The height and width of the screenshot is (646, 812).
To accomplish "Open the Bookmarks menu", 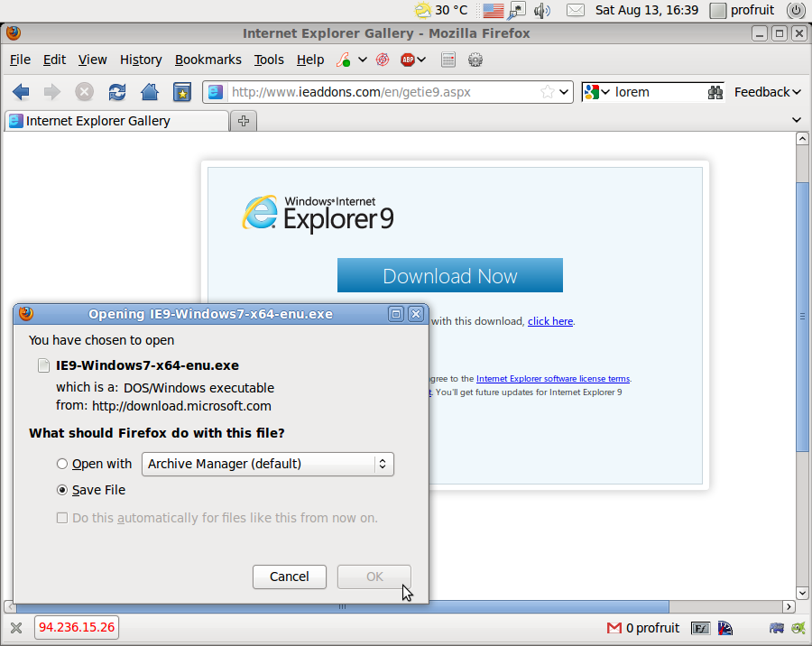I will [208, 60].
